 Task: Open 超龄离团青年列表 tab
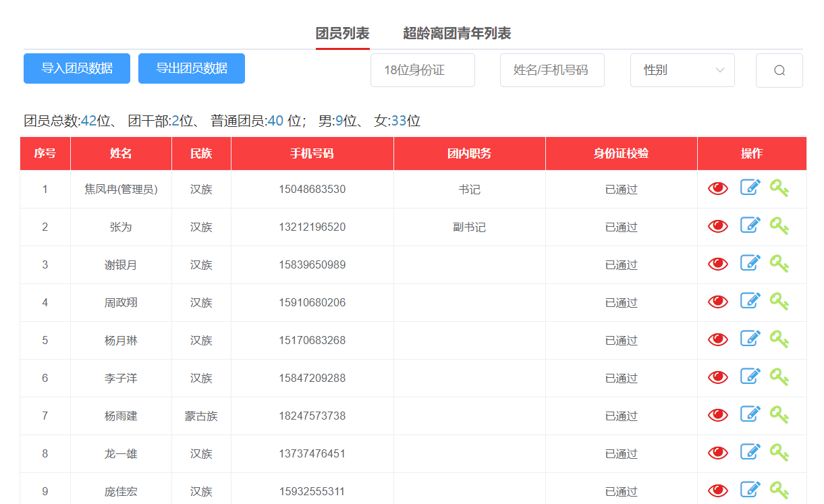pos(456,33)
